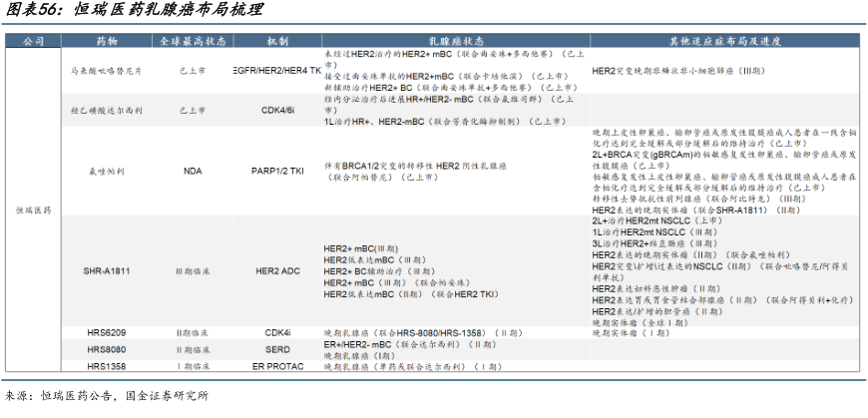The height and width of the screenshot is (418, 868).
Task: Click the HER2 ADC mechanism cell
Action: pyautogui.click(x=278, y=271)
